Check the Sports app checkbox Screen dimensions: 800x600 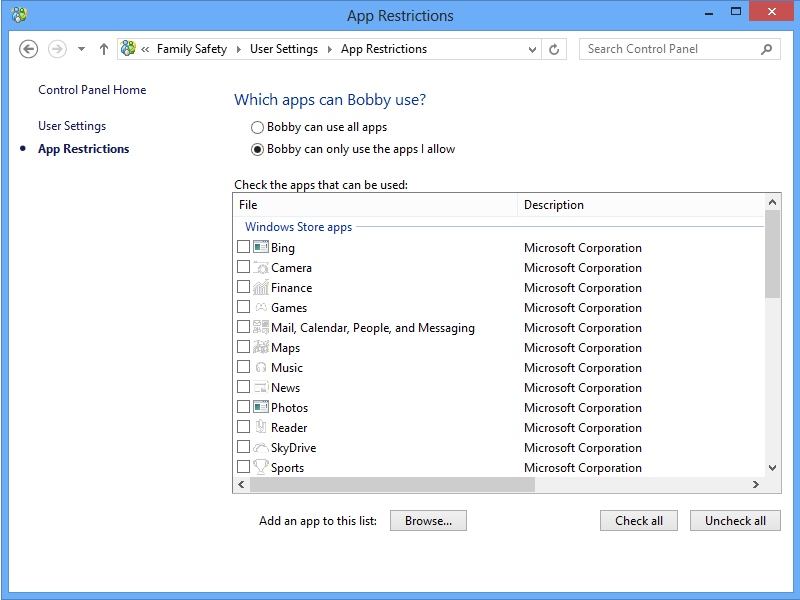[243, 467]
